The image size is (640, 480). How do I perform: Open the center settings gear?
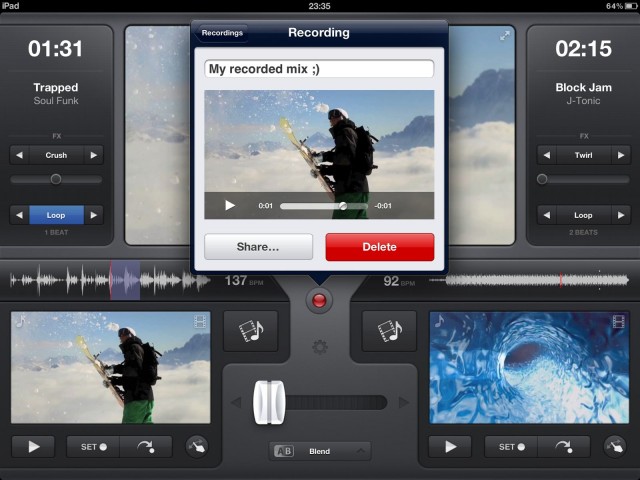[x=320, y=347]
